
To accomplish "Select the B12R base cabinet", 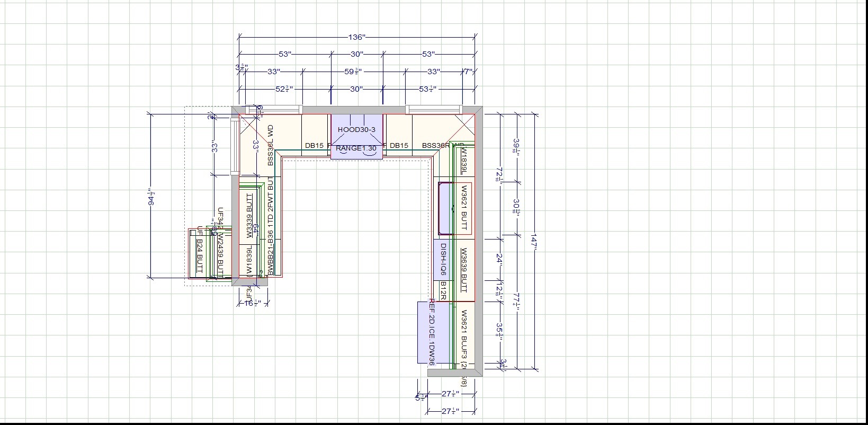I will tap(443, 291).
